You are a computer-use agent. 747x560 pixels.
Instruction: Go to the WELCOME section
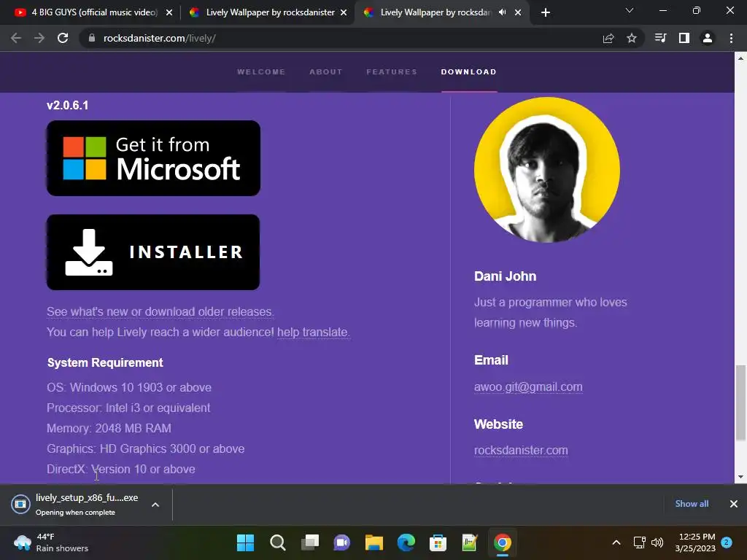(262, 72)
